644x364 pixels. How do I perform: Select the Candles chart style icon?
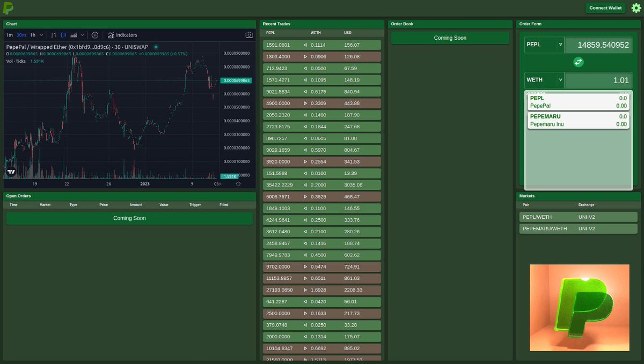64,35
